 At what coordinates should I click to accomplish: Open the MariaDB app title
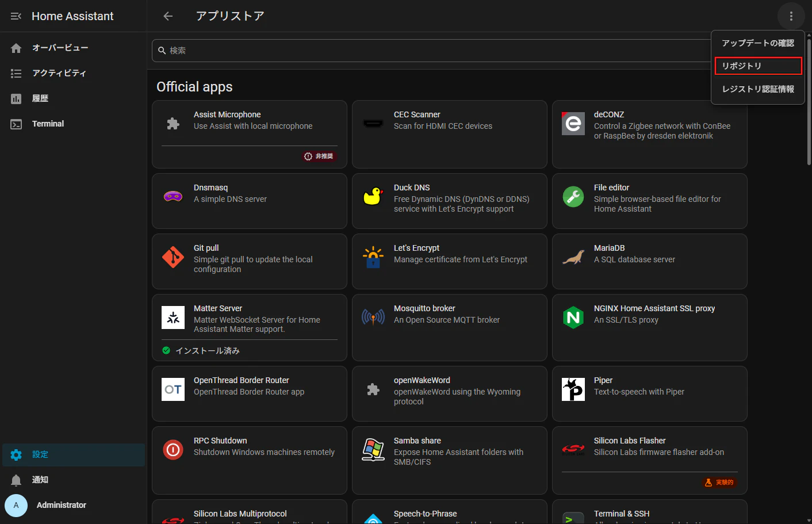tap(609, 248)
